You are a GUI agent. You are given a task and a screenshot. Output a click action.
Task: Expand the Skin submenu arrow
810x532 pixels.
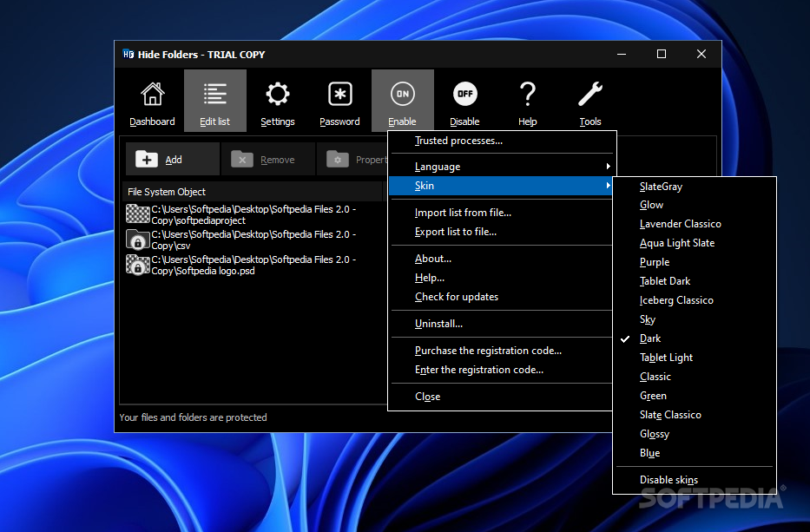pyautogui.click(x=608, y=186)
